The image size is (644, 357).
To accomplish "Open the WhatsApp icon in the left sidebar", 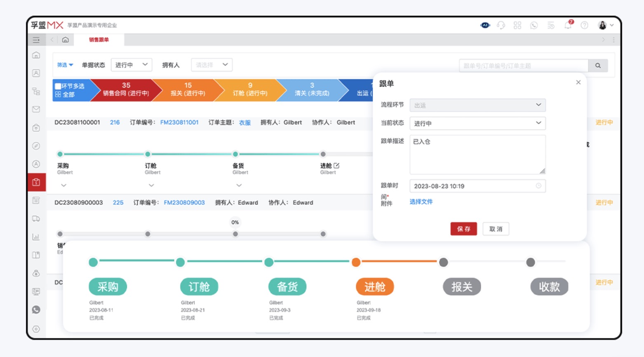I will click(36, 310).
